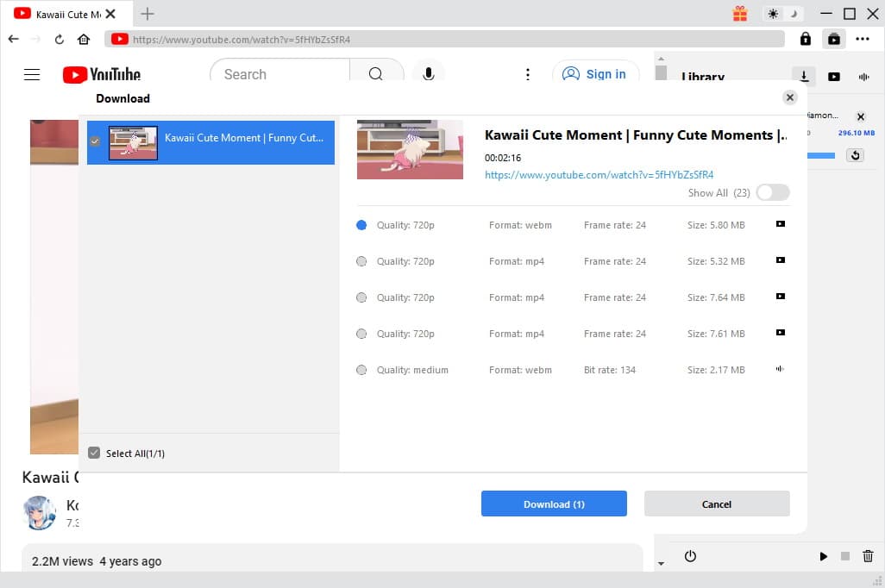The height and width of the screenshot is (588, 885).
Task: Open YouTube vertical three-dots settings menu
Action: [x=528, y=74]
